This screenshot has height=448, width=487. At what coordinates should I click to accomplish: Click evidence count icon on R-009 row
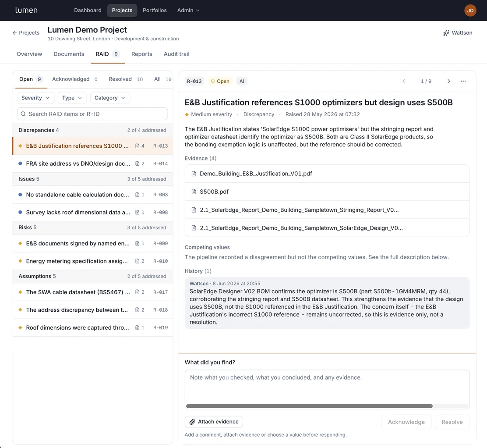(137, 243)
